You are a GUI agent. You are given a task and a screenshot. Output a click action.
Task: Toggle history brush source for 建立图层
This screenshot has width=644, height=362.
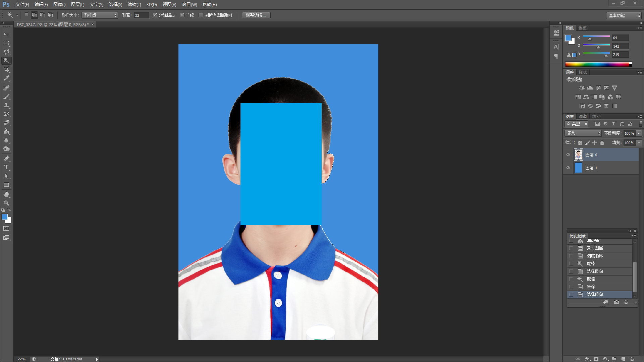click(x=571, y=248)
